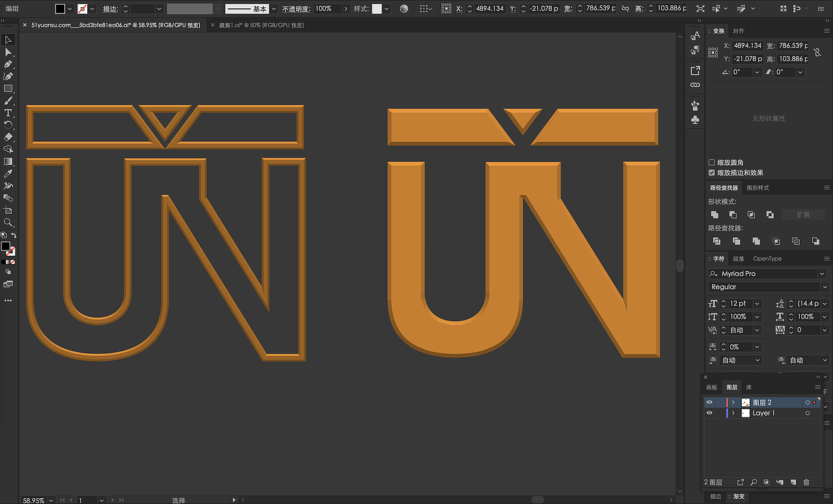Switch to the 段落 panel tab
Viewport: 833px width, 504px height.
pos(739,259)
